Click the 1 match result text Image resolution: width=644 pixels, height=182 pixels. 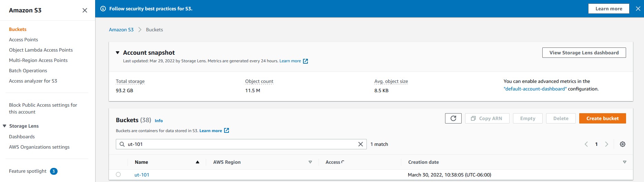click(379, 144)
